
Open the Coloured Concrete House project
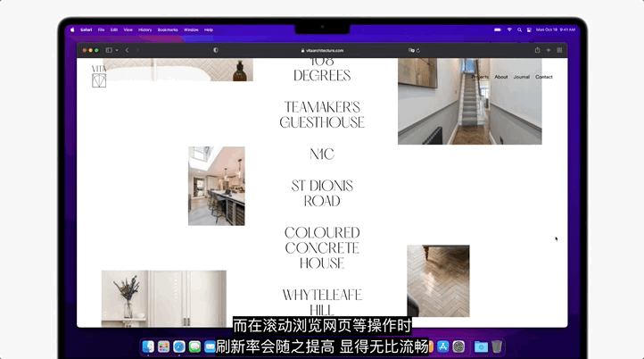322,248
